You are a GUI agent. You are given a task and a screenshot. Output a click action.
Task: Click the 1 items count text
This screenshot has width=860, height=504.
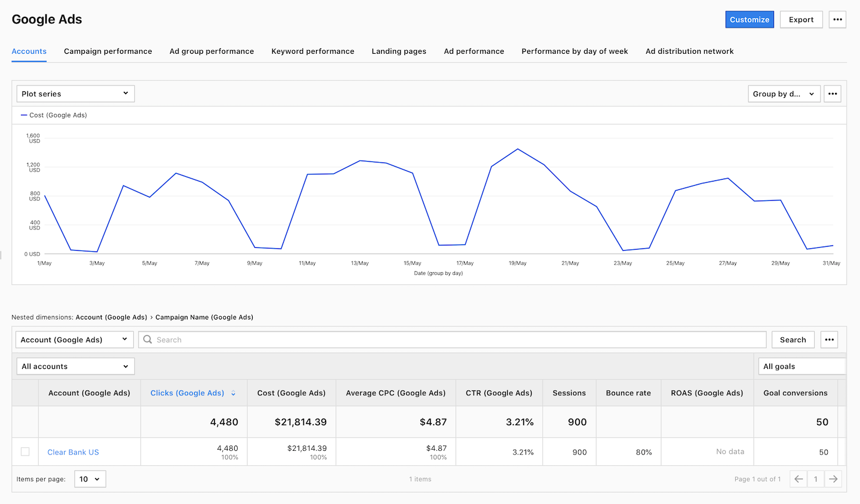[420, 479]
